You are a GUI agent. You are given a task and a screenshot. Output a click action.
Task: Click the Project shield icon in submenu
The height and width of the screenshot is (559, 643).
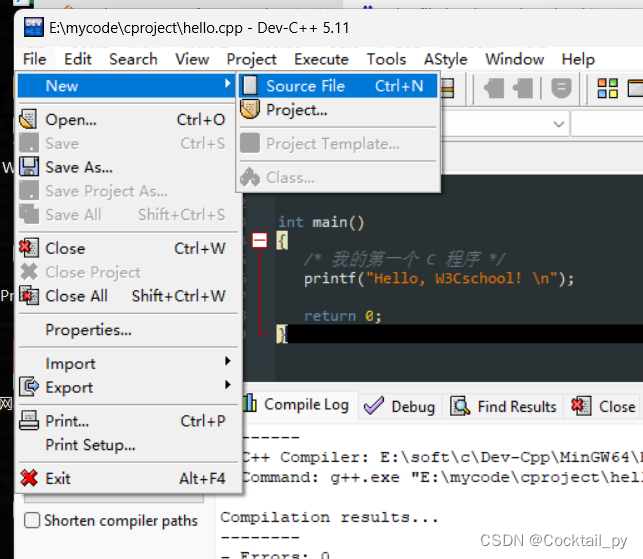pos(250,110)
